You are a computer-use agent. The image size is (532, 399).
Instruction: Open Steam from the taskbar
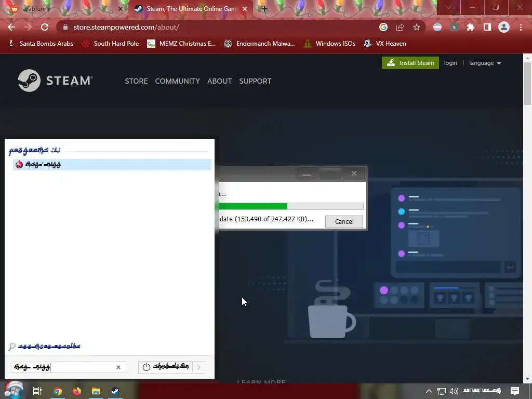pyautogui.click(x=115, y=391)
